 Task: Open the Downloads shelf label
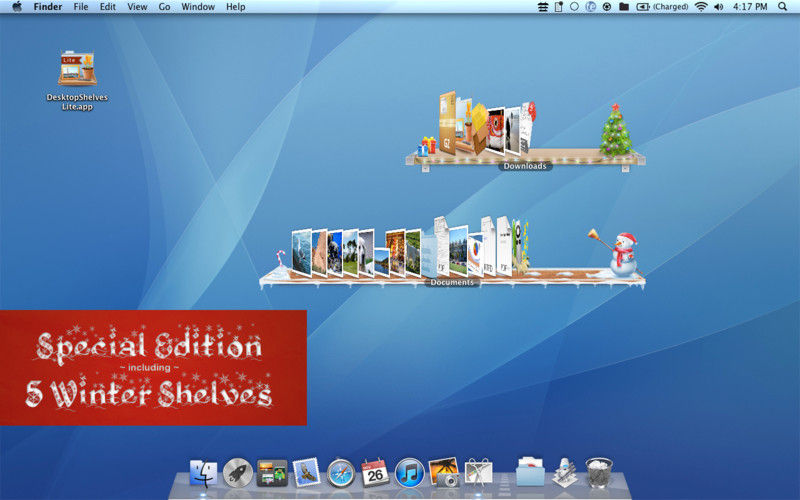(x=525, y=166)
